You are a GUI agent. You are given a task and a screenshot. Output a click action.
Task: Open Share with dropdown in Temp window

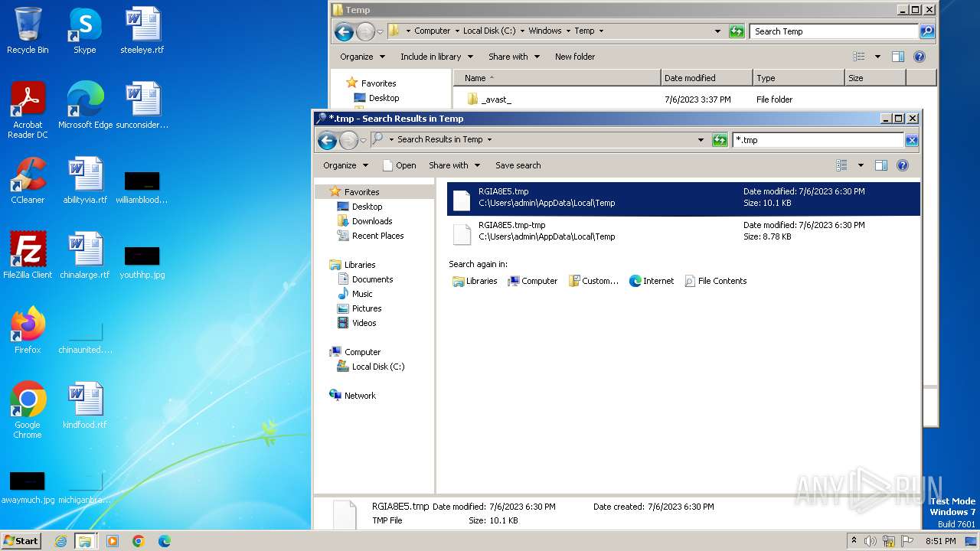click(514, 57)
